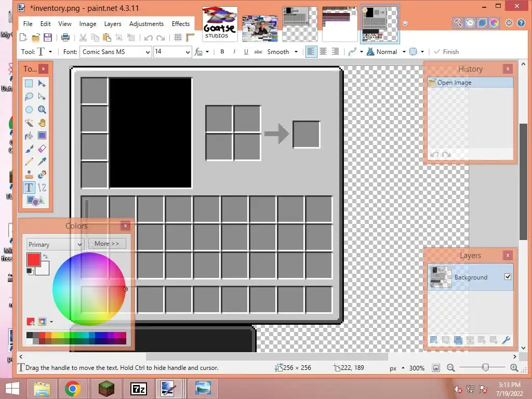
Task: Open the Primary color selector dropdown
Action: 55,244
